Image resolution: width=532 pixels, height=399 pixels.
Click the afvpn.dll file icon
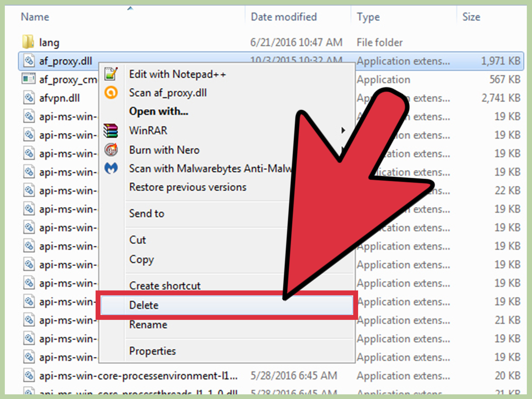(29, 98)
